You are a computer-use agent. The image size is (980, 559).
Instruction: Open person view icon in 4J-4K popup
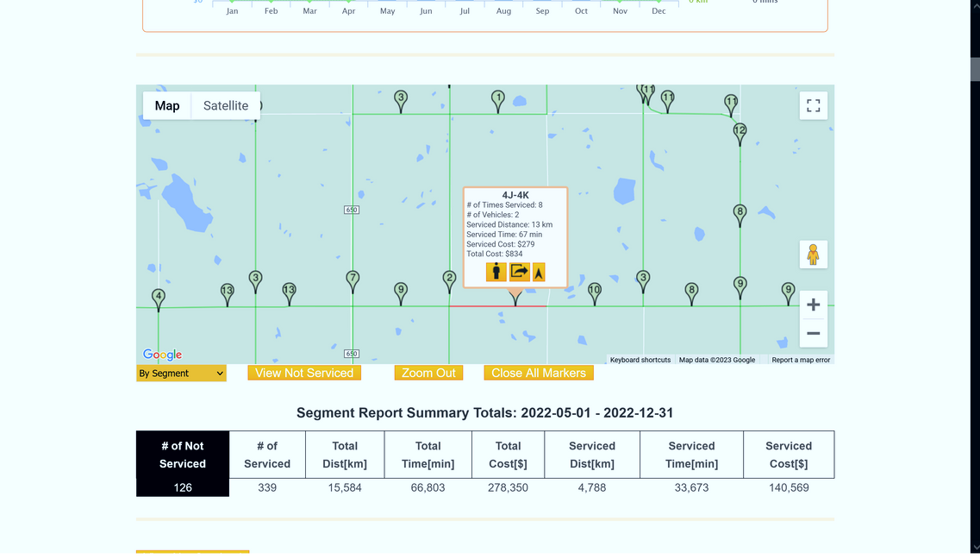click(496, 272)
